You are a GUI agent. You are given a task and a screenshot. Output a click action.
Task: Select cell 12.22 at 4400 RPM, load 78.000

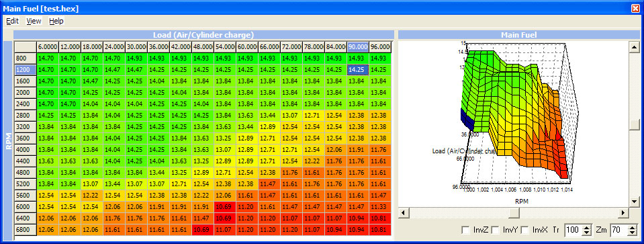(314, 161)
